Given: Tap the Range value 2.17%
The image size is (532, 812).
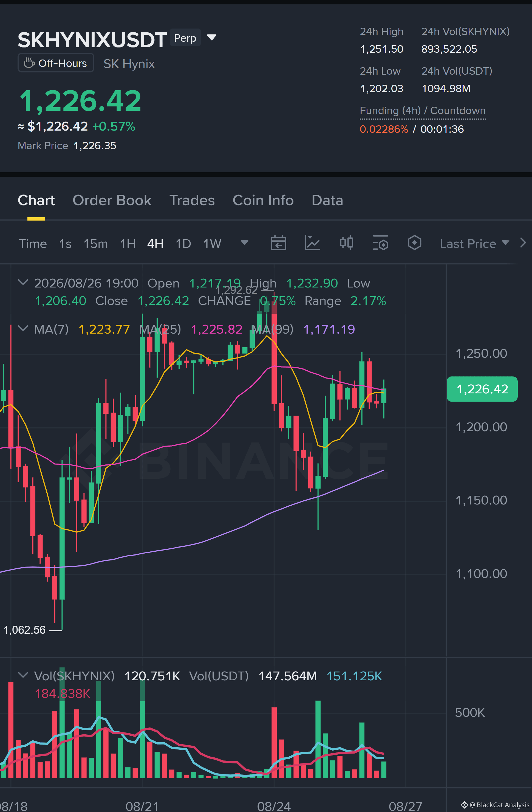Looking at the screenshot, I should [x=368, y=301].
